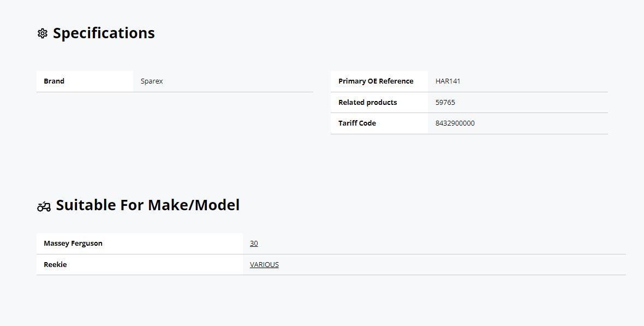Viewport: 644px width, 326px height.
Task: Click the Massey Ferguson make cell
Action: (x=140, y=244)
